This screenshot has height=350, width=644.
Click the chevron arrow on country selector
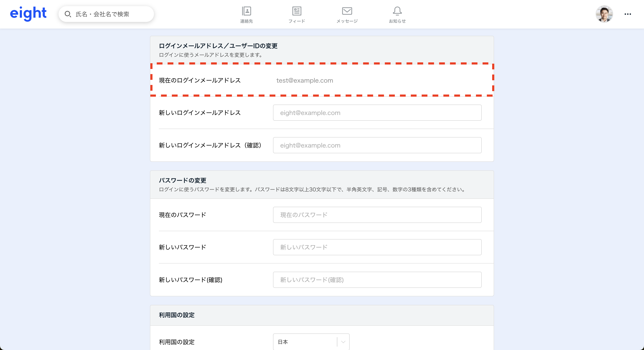click(343, 342)
